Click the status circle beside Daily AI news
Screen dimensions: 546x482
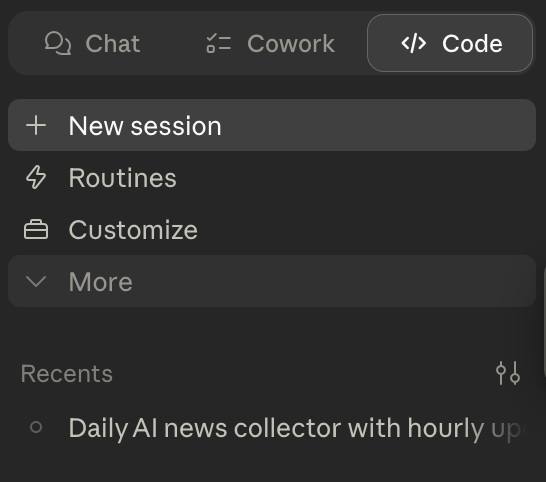36,427
